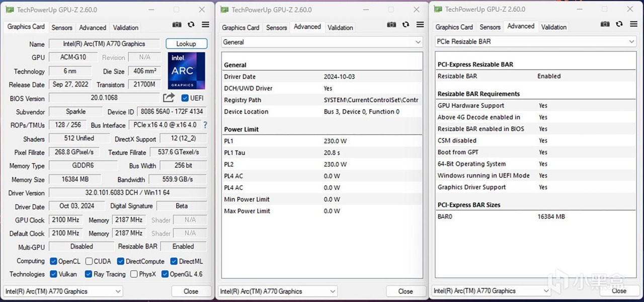The height and width of the screenshot is (302, 644).
Task: Click the Intel ARC graphics logo
Action: [x=186, y=70]
